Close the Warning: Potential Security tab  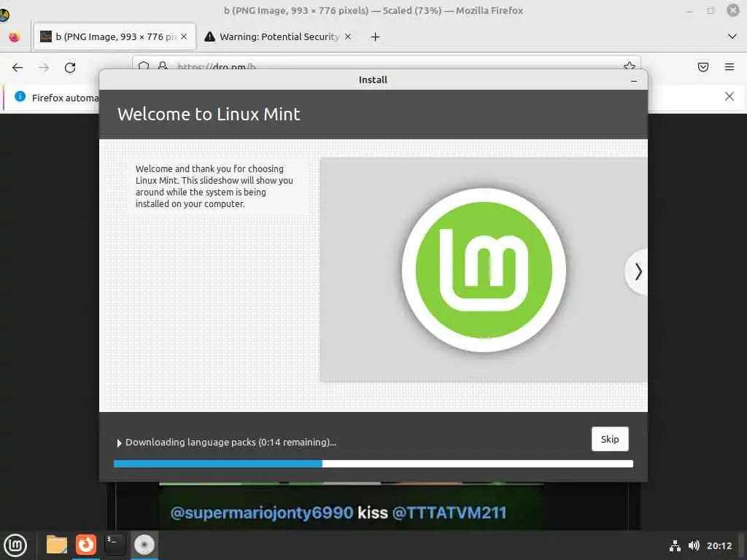tap(348, 36)
